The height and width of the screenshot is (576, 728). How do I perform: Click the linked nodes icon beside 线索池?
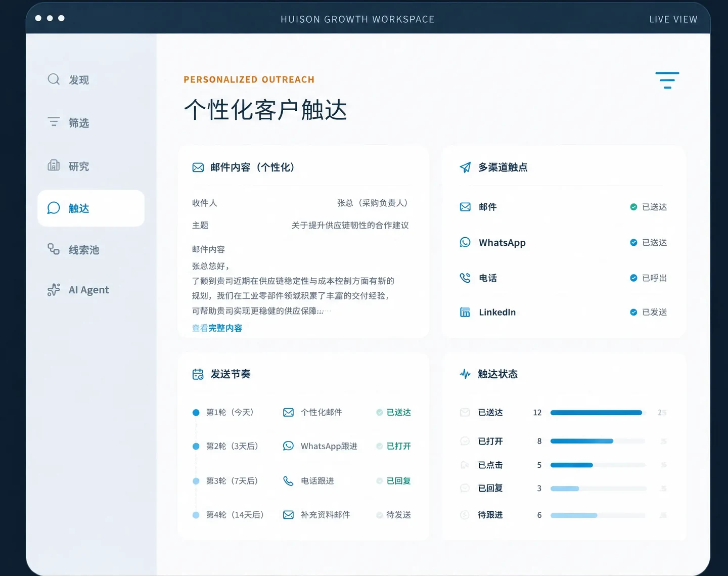(x=54, y=249)
